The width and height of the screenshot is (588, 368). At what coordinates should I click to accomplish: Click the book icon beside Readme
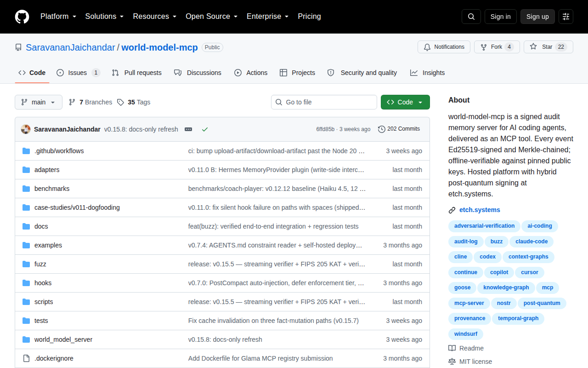(452, 348)
